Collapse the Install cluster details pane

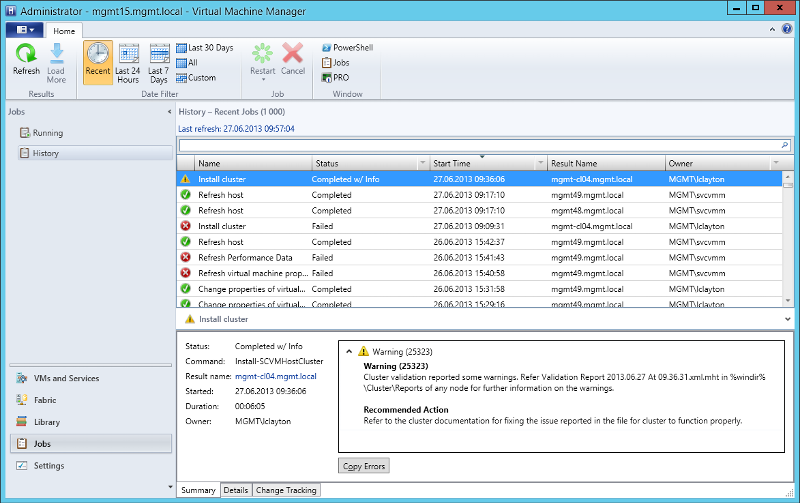point(787,319)
